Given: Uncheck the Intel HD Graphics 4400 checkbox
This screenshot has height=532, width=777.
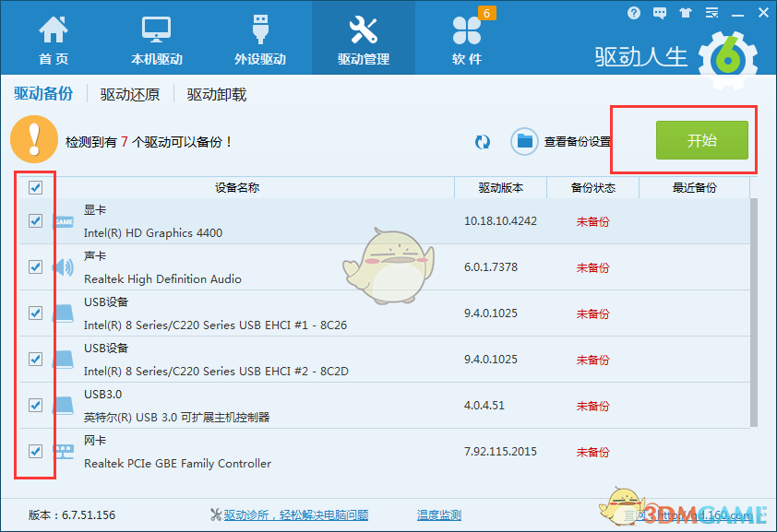Looking at the screenshot, I should coord(35,220).
